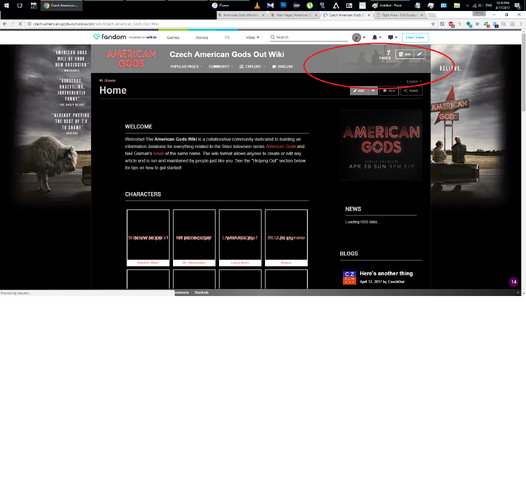Click the wiki activity icon next to Add
The image size is (526, 480).
(420, 54)
